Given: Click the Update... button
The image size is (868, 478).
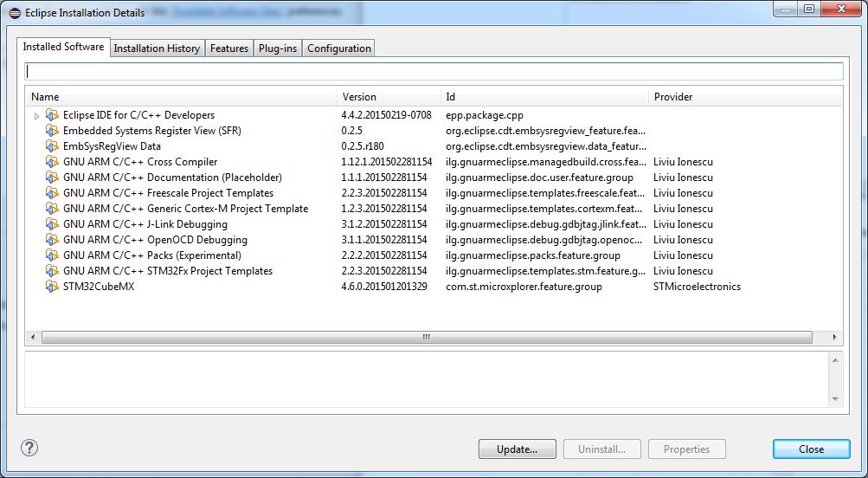Looking at the screenshot, I should tap(517, 449).
